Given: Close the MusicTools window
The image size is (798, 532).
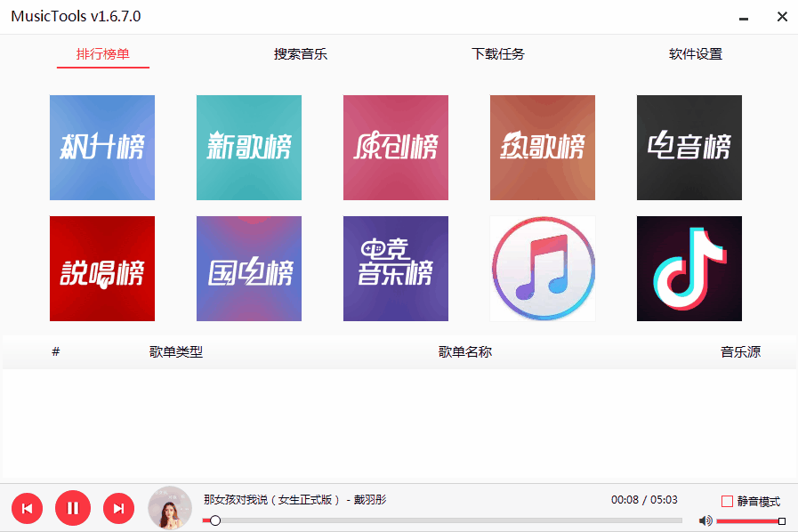Looking at the screenshot, I should 782,17.
